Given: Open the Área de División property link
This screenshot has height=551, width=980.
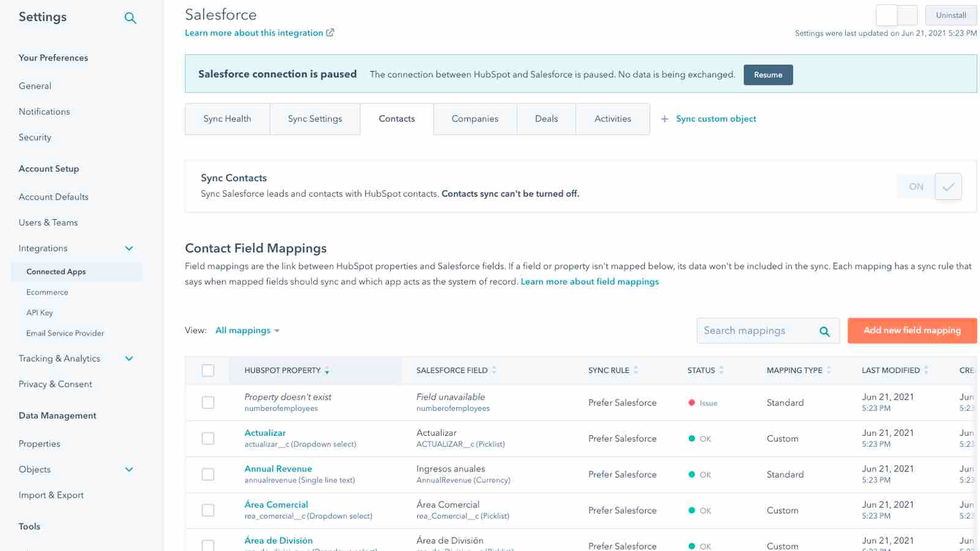Looking at the screenshot, I should pos(279,541).
